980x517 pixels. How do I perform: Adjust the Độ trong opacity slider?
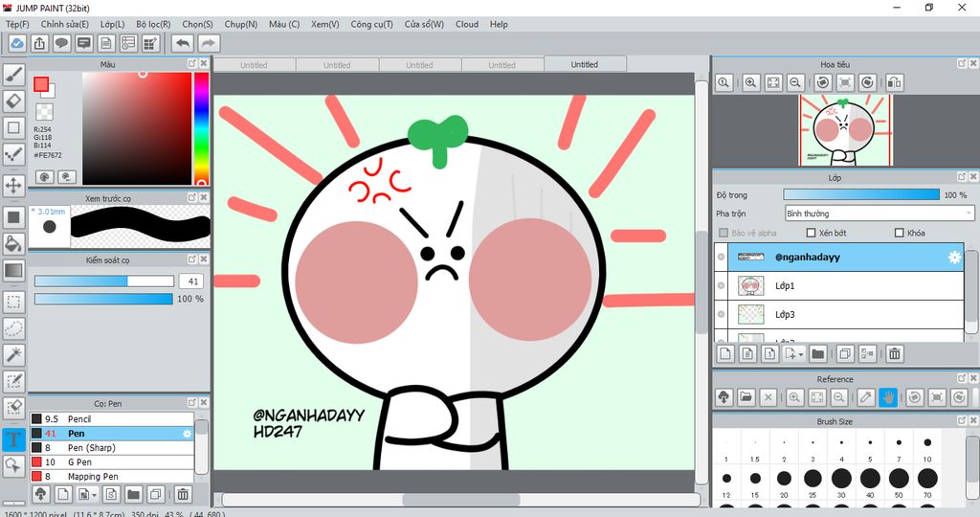[861, 194]
